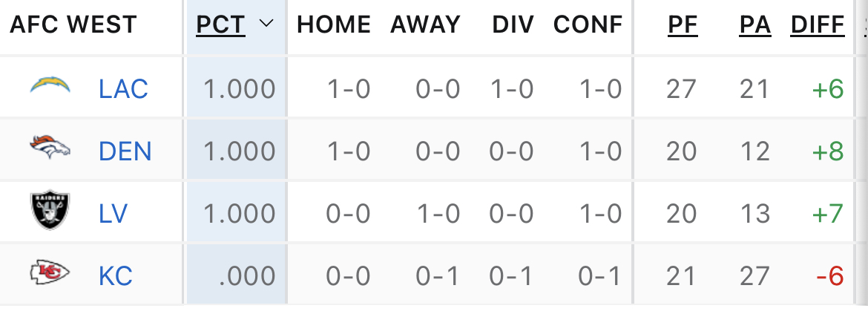Open the LV team link
868x317 pixels.
pos(114,214)
